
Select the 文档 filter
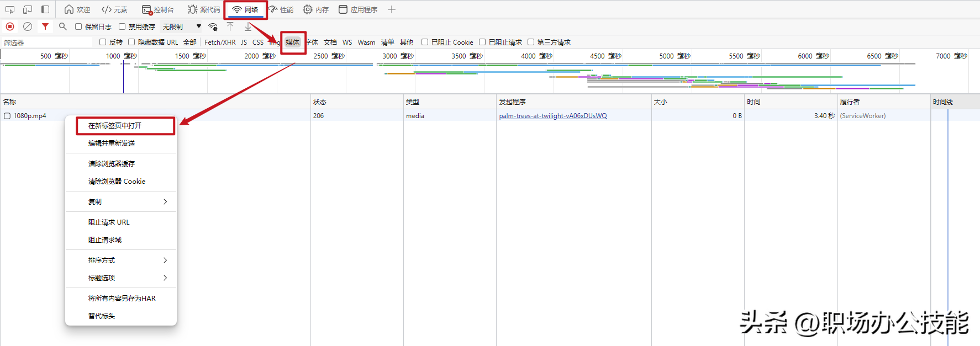pyautogui.click(x=330, y=42)
